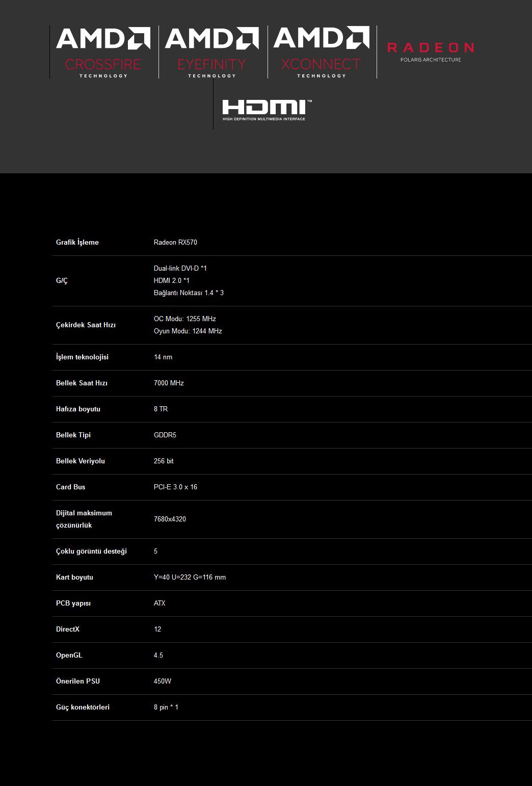532x786 pixels.
Task: Select the 'ATX' value
Action: [159, 603]
